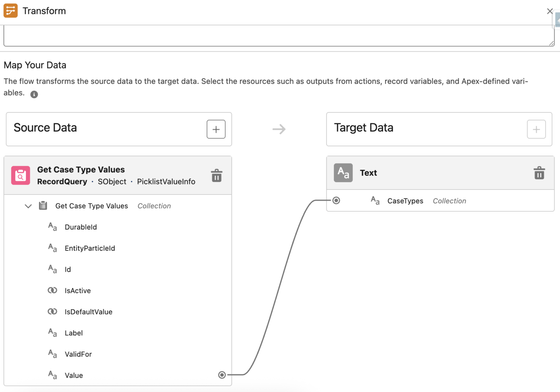Add new target data with the plus button
Viewport: 560px width, 392px height.
point(536,129)
